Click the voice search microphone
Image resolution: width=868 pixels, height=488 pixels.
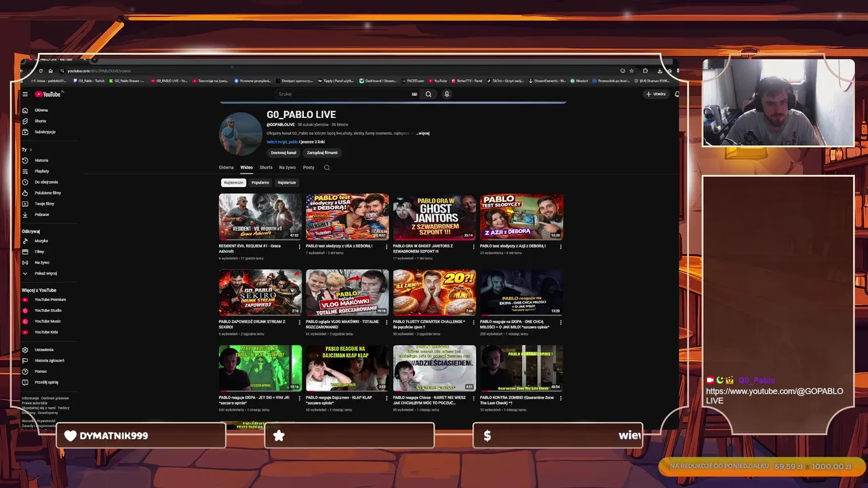pos(447,94)
